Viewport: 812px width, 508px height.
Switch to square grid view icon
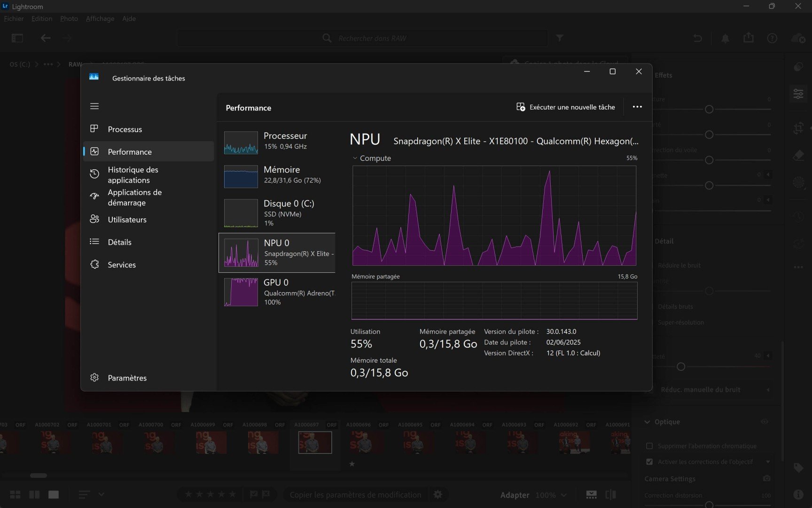(x=34, y=494)
